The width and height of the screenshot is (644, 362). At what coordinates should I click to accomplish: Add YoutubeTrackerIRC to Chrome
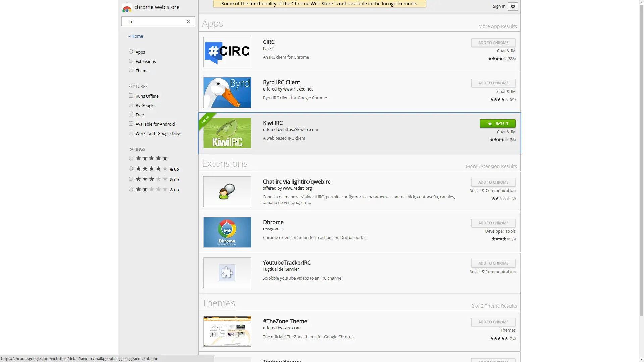(493, 263)
